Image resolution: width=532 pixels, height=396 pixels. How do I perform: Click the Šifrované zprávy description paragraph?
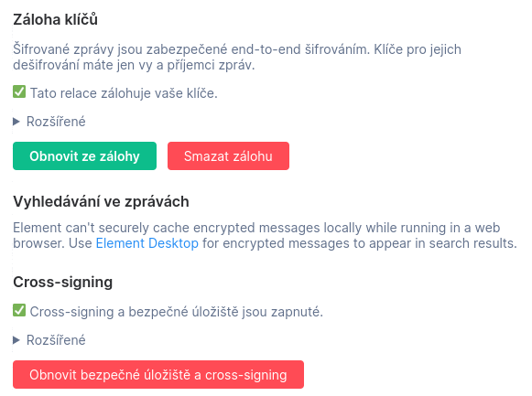(x=237, y=57)
